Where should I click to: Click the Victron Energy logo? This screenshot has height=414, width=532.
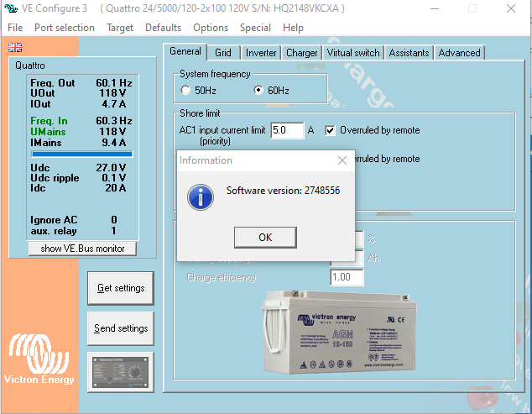coord(39,359)
